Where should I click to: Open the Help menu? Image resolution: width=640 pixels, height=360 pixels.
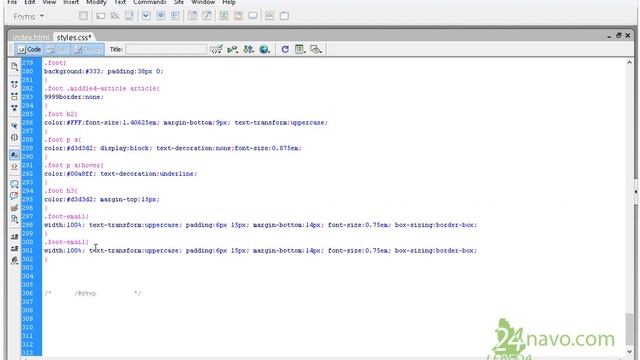(x=229, y=2)
